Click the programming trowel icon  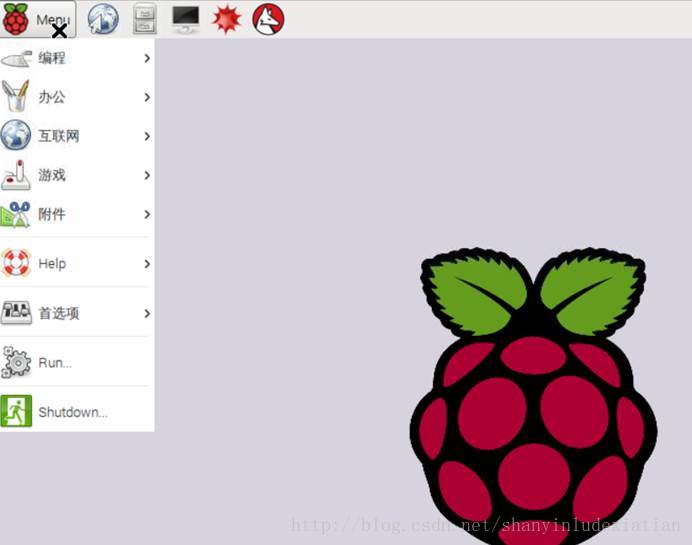point(16,59)
